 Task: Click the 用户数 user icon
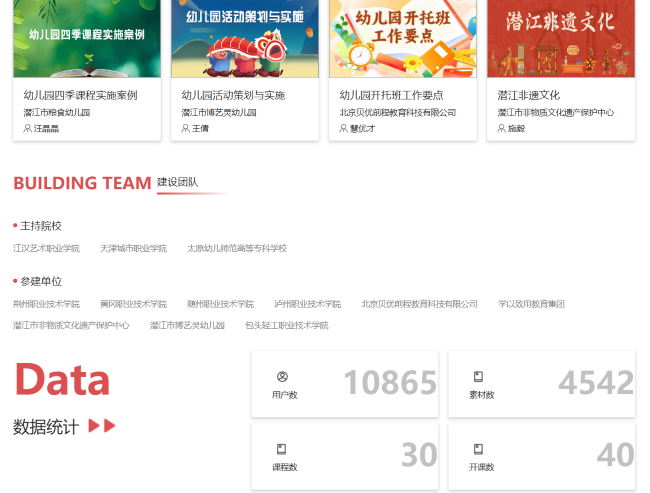[x=282, y=377]
